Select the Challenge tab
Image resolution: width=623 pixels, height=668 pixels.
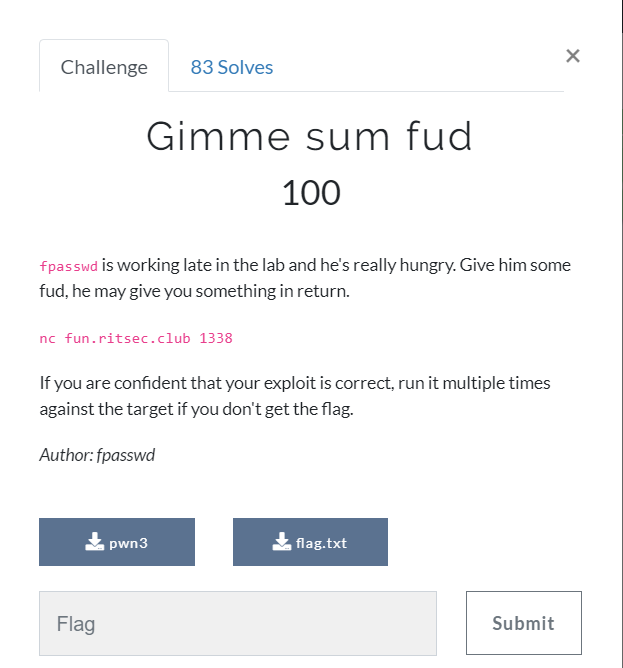(104, 66)
